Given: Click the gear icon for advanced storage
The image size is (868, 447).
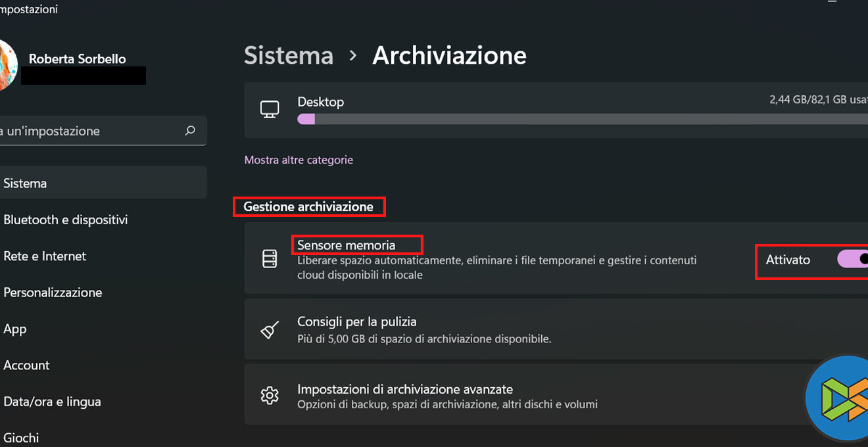Looking at the screenshot, I should point(270,396).
